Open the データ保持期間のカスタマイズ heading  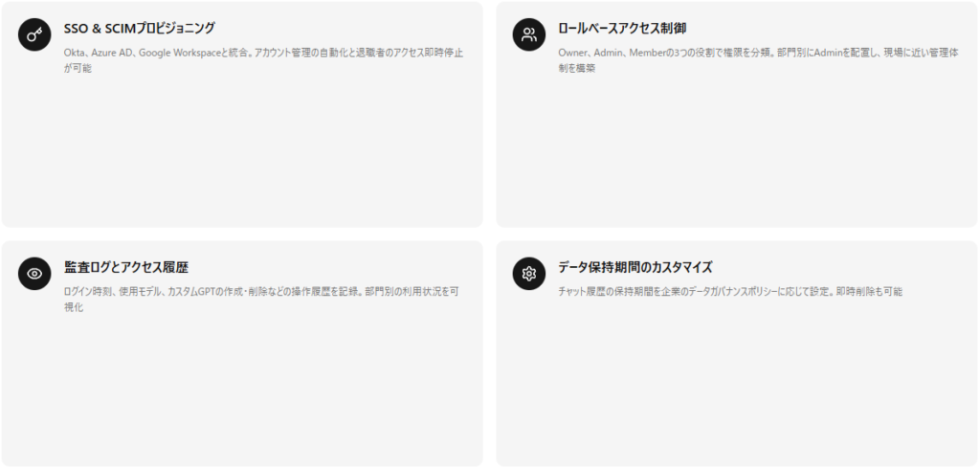pyautogui.click(x=635, y=268)
